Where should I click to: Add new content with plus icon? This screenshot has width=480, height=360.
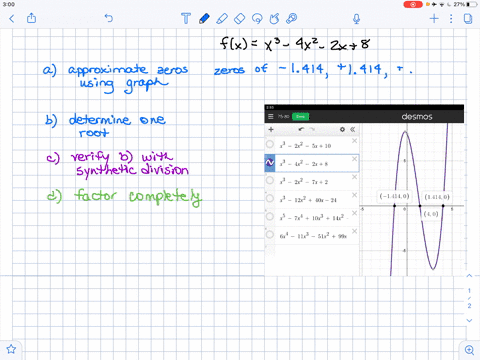[x=434, y=18]
